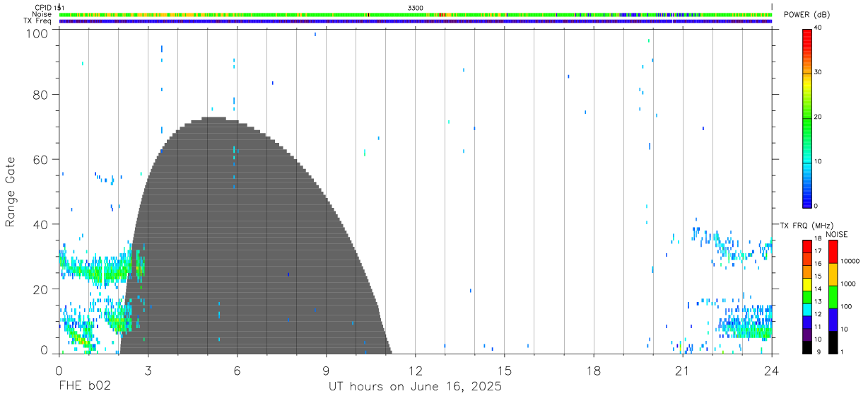
Task: Click UT hour label 18
Action: (x=594, y=369)
